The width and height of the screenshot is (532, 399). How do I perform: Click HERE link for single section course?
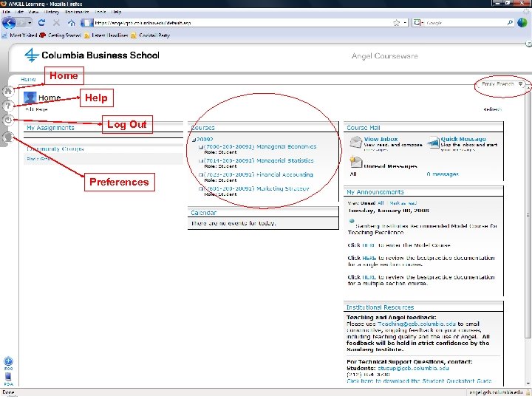tap(369, 258)
